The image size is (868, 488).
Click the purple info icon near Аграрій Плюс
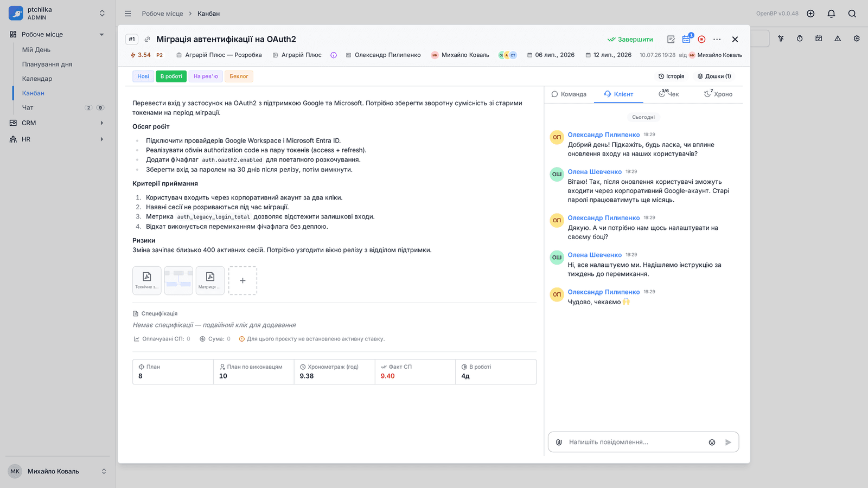pos(334,55)
